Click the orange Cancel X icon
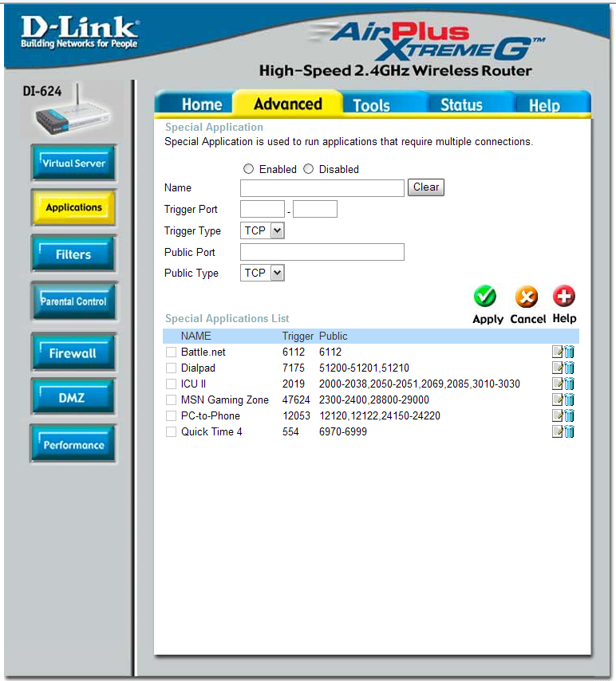 (527, 297)
